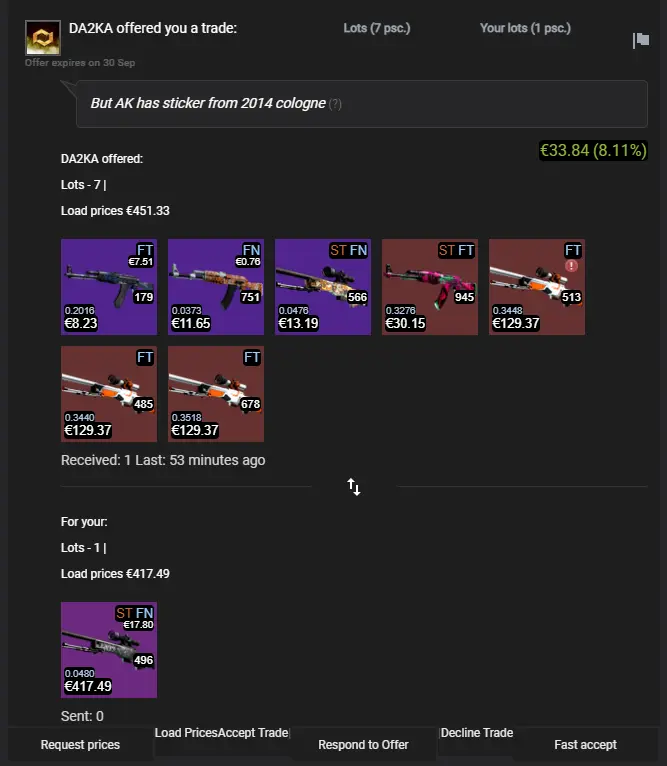Click the Accept Trade link
667x766 pixels.
(253, 733)
